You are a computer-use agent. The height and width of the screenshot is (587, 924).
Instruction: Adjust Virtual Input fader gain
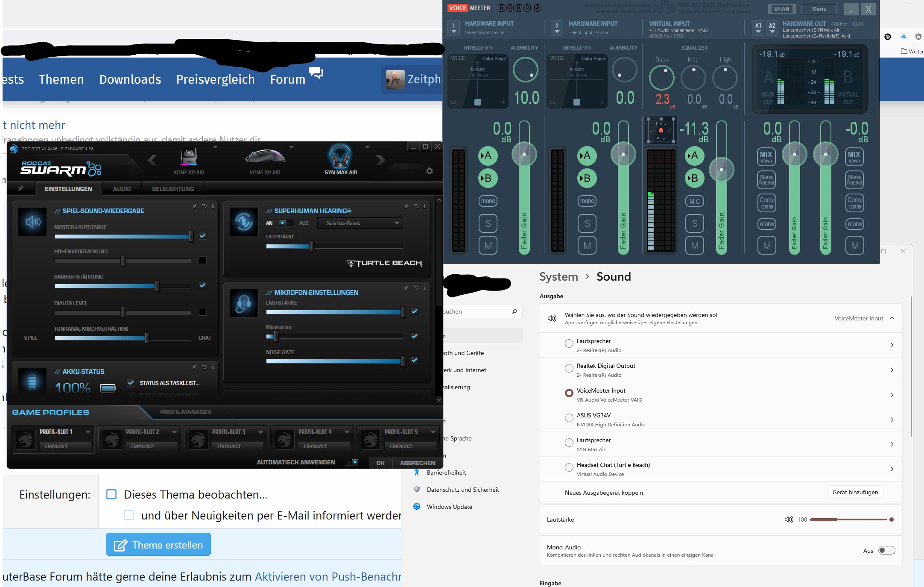click(721, 170)
